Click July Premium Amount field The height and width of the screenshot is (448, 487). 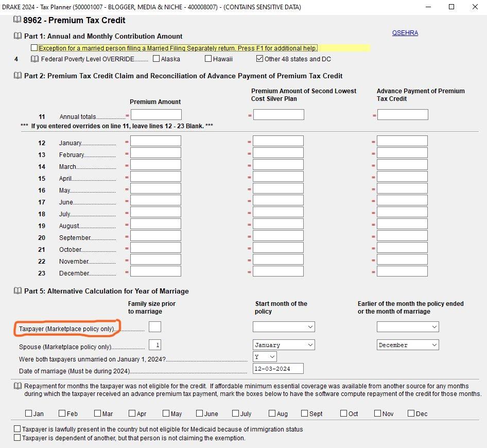[x=155, y=212]
